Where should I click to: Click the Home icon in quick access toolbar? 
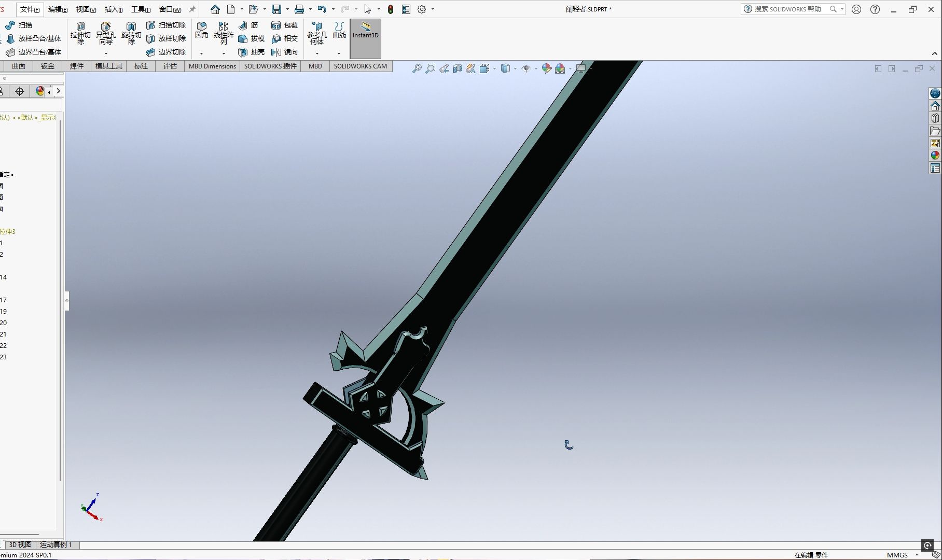pos(215,9)
